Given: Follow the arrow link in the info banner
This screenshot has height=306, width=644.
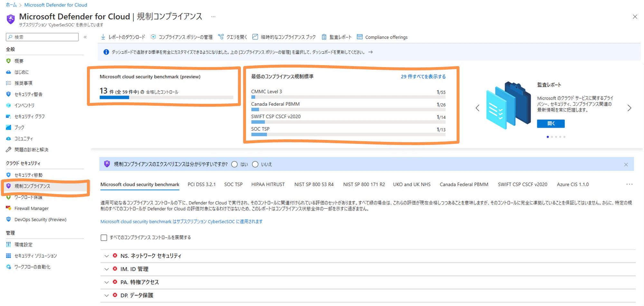Looking at the screenshot, I should tap(370, 52).
